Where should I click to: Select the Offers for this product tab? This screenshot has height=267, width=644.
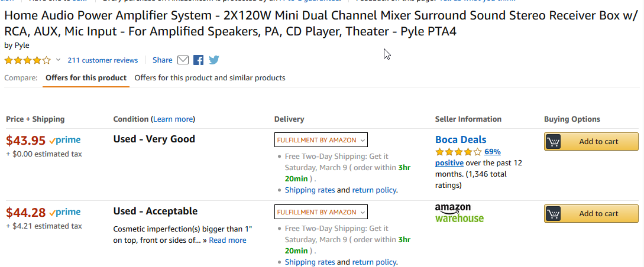[86, 77]
